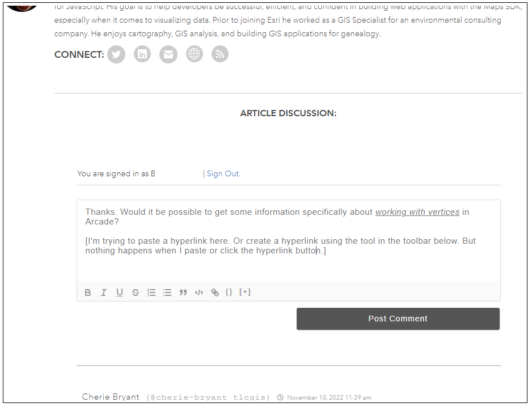Toggle italic formatting in comment toolbar

(104, 292)
